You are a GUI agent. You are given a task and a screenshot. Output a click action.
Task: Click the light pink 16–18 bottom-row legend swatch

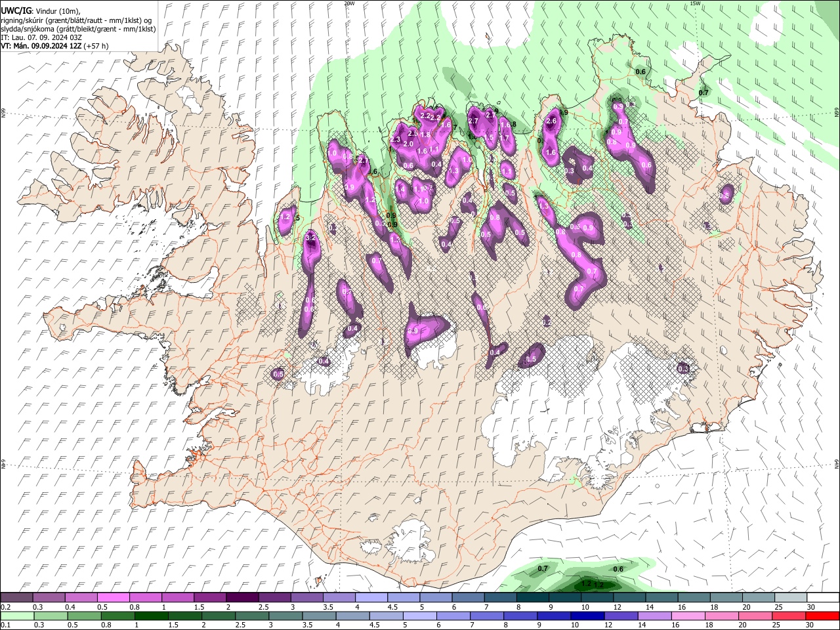[x=688, y=616]
